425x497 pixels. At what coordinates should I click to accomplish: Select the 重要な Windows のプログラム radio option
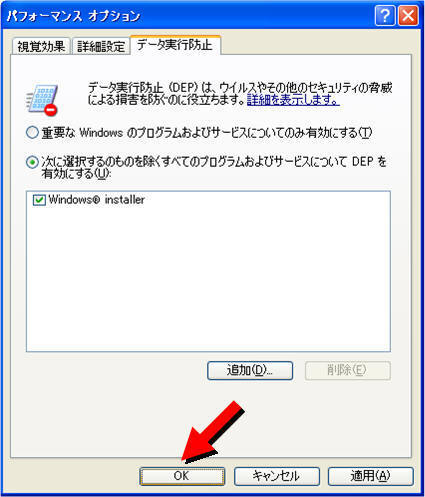(x=32, y=133)
